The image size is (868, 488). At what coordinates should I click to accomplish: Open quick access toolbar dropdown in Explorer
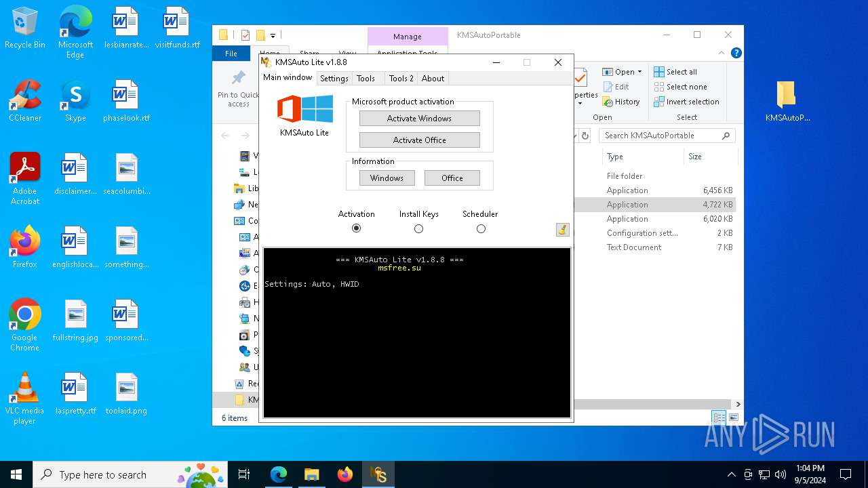point(273,35)
